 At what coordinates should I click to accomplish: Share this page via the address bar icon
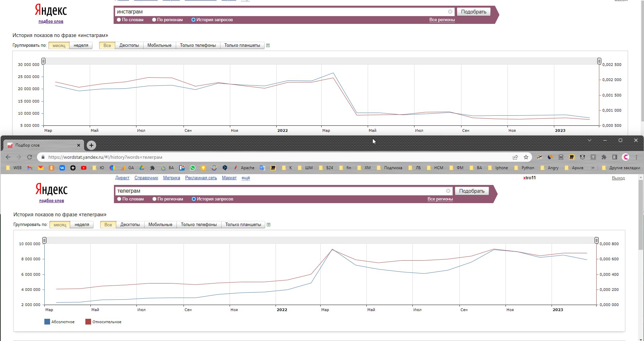(515, 157)
